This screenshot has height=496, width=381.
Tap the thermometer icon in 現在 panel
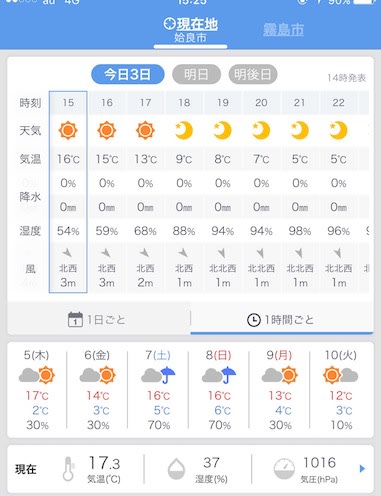69,469
